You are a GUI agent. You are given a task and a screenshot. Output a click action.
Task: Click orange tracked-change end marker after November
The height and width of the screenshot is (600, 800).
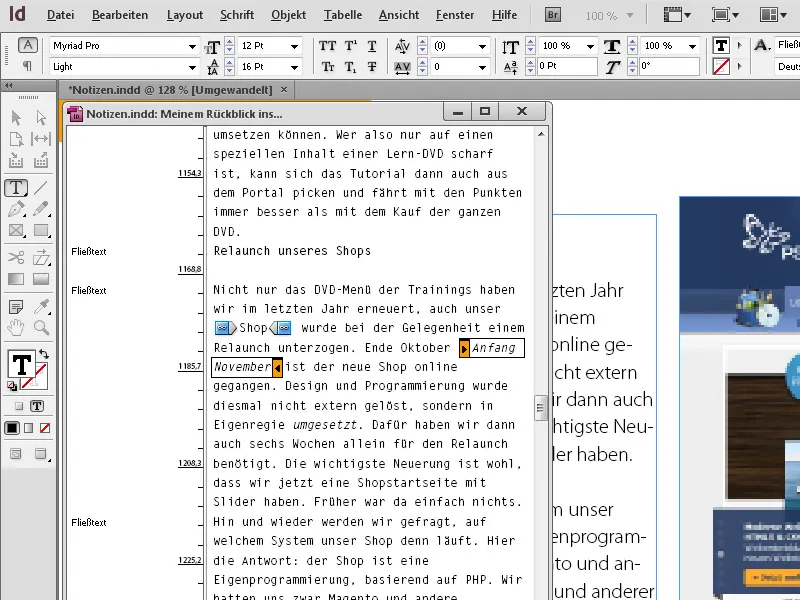[277, 367]
